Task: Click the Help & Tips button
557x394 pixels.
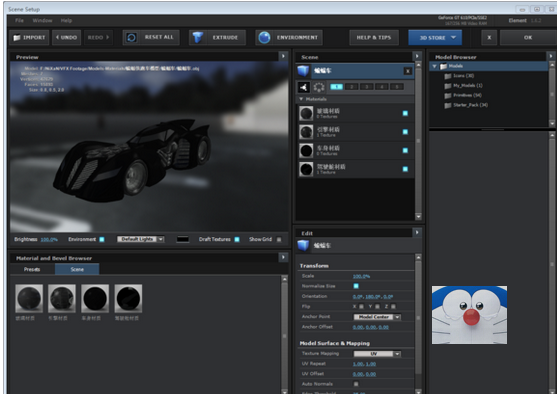Action: pos(374,37)
